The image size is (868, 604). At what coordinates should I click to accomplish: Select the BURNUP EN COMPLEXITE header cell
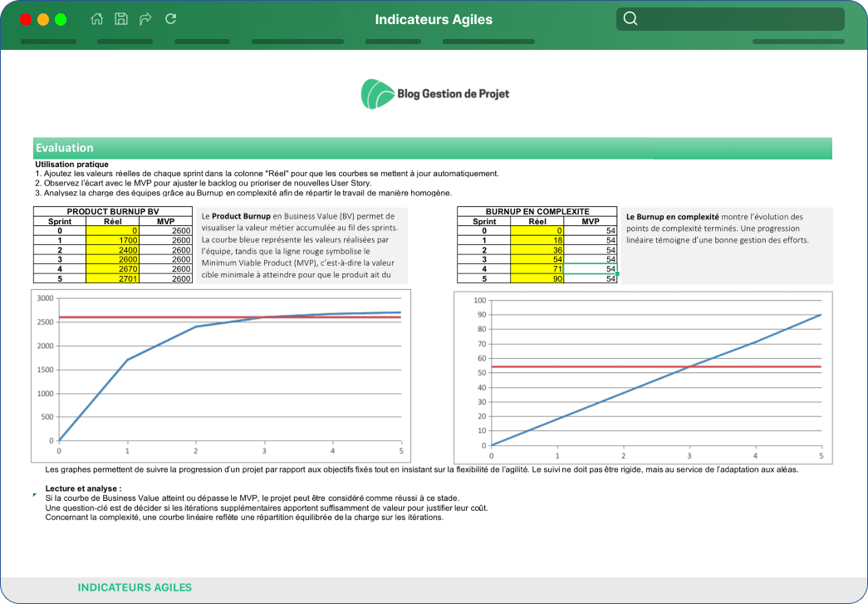[537, 212]
